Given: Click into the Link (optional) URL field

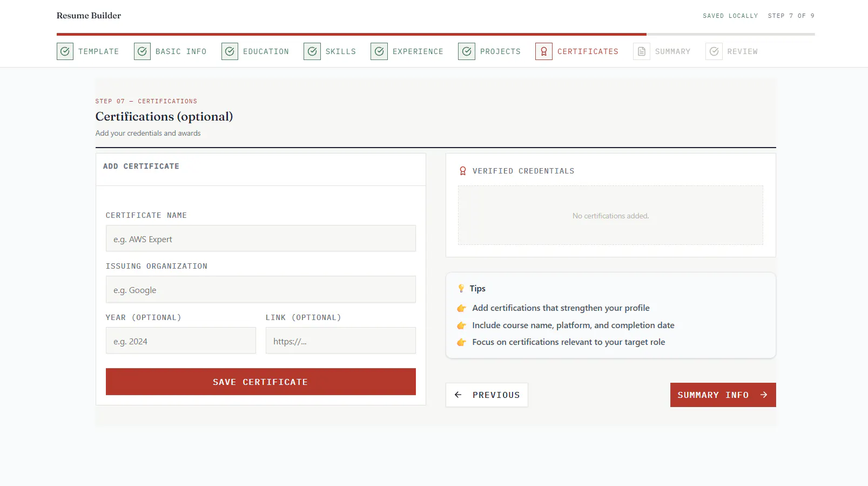Looking at the screenshot, I should click(x=341, y=341).
